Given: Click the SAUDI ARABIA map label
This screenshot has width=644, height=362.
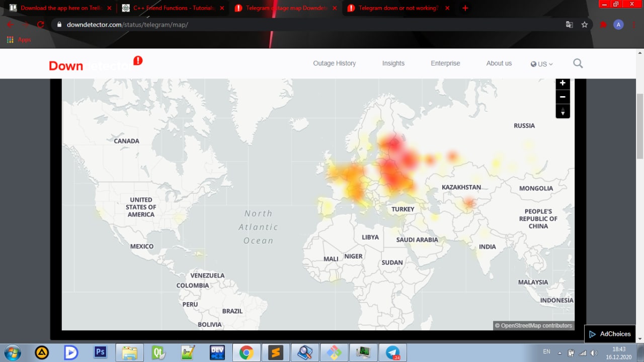Looking at the screenshot, I should [x=417, y=240].
